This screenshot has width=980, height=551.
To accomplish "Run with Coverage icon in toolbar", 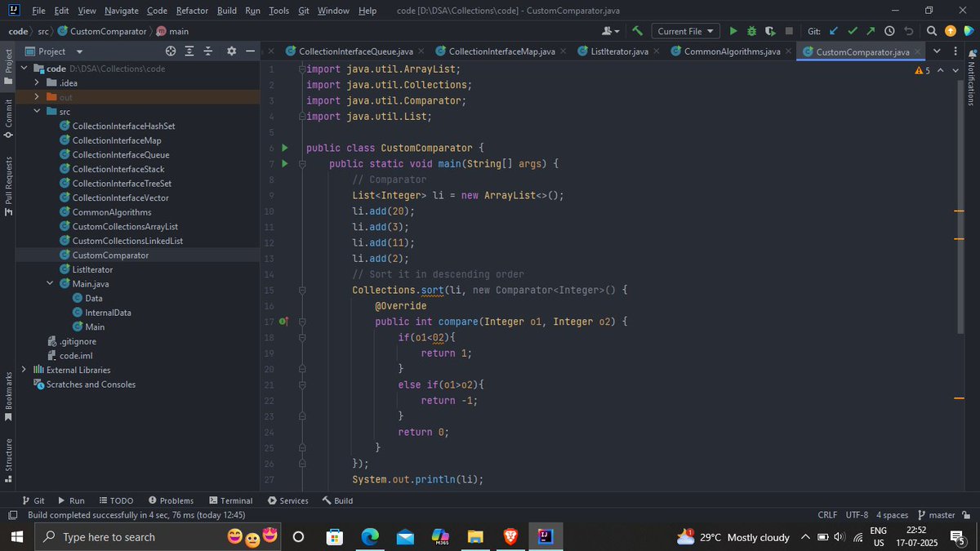I will [x=770, y=31].
